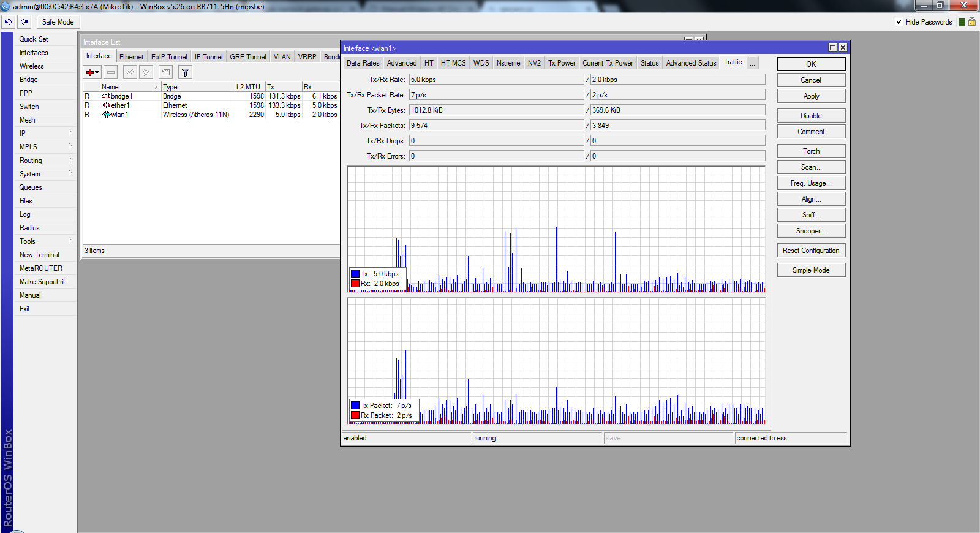Open the Nstreme tab
The image size is (980, 533).
(508, 63)
